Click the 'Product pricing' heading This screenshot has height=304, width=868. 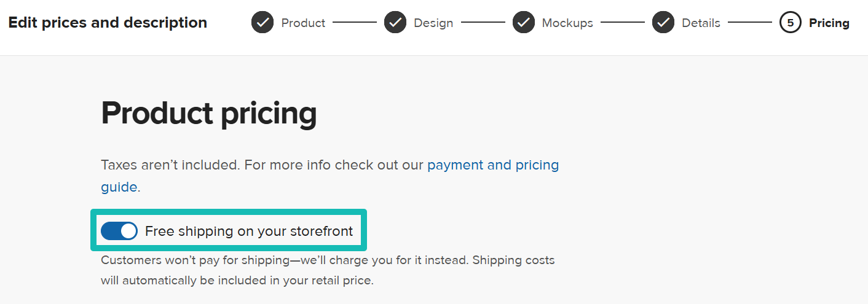[x=209, y=113]
